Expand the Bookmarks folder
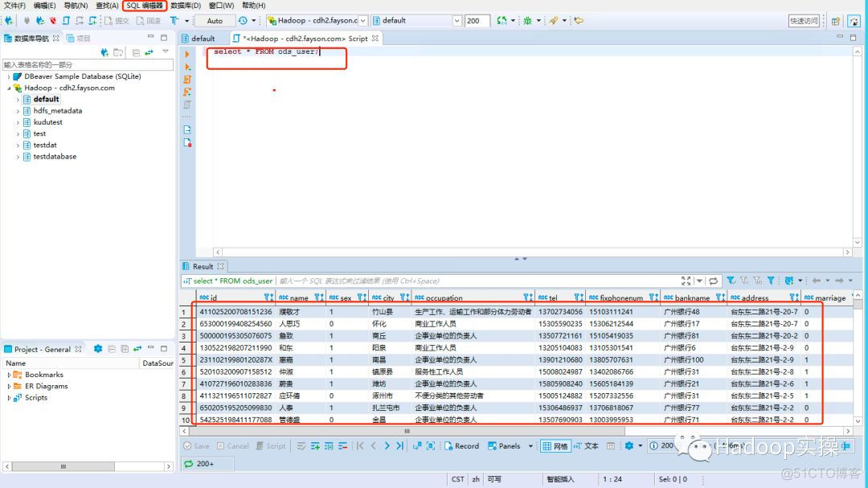Viewport: 868px width, 488px height. [x=9, y=375]
